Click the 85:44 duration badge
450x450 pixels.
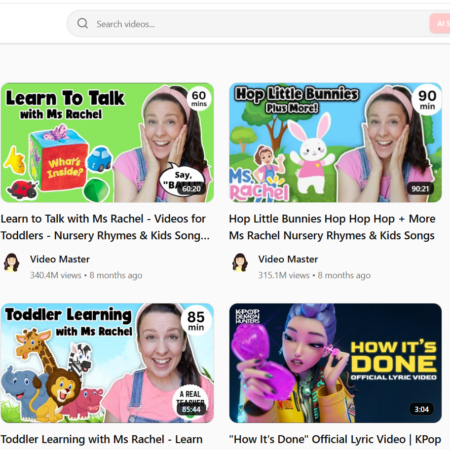coord(191,409)
